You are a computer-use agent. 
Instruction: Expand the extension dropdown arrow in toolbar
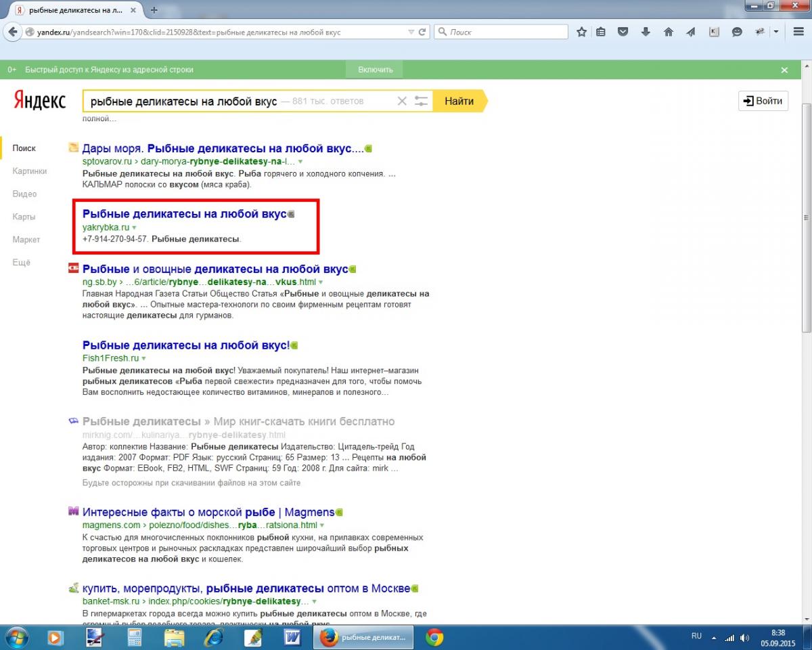click(x=776, y=32)
